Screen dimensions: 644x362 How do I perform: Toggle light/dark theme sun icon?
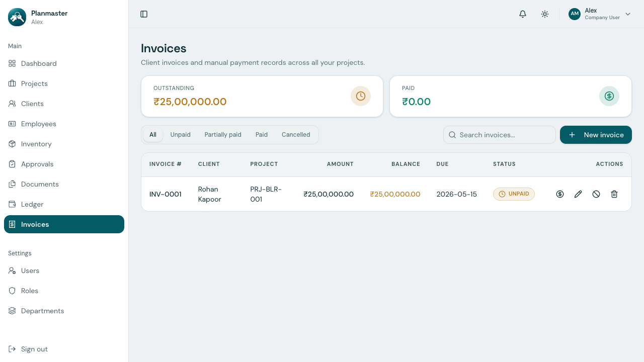point(545,14)
